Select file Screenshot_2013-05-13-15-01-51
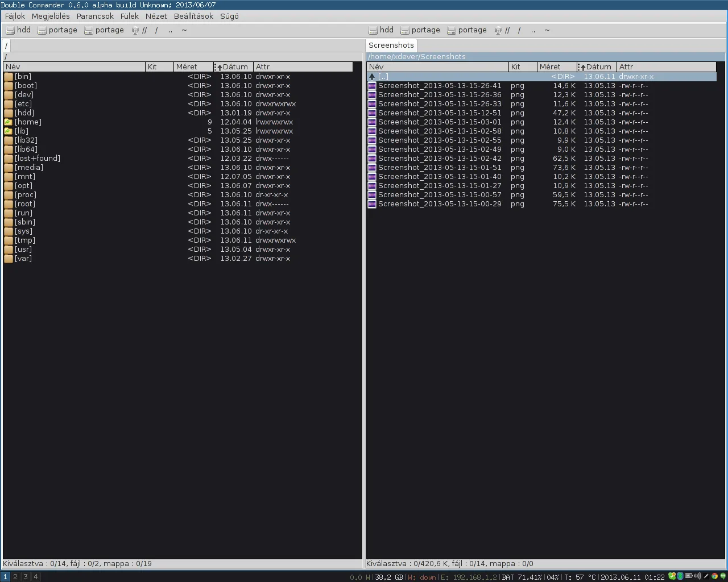The height and width of the screenshot is (582, 728). [541, 168]
